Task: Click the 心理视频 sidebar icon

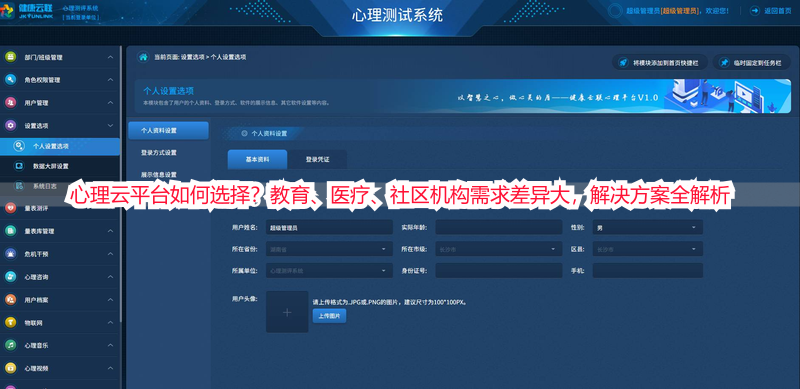Action: coord(10,368)
